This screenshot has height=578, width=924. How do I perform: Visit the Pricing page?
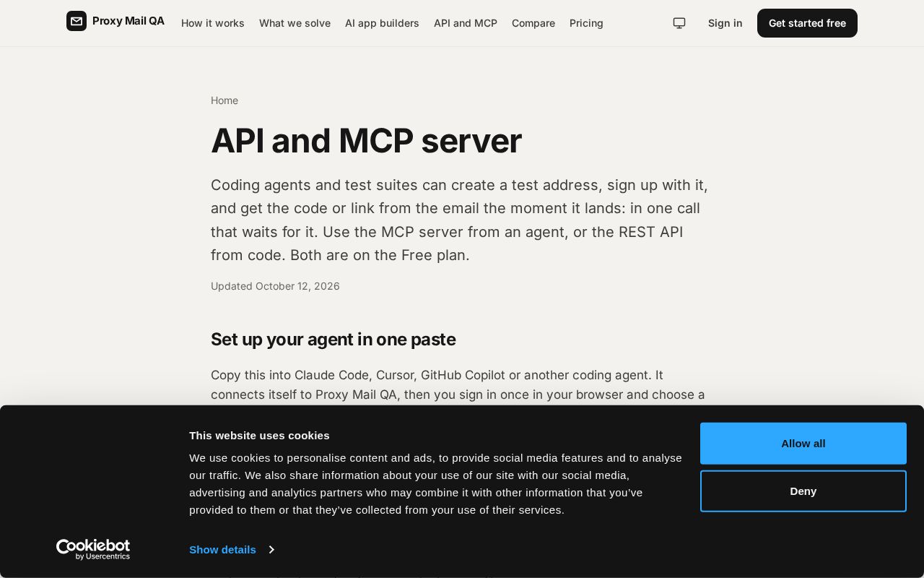[x=586, y=23]
